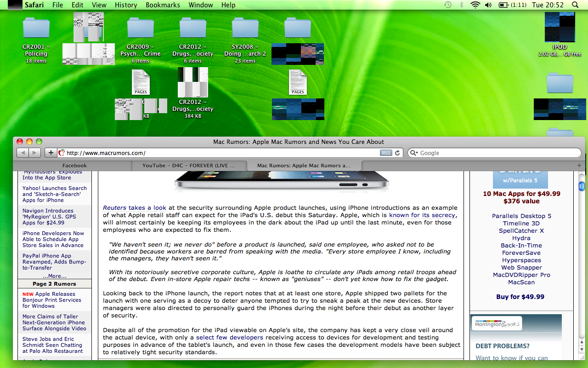
Task: Open the 'takes a look' link
Action: tap(147, 208)
